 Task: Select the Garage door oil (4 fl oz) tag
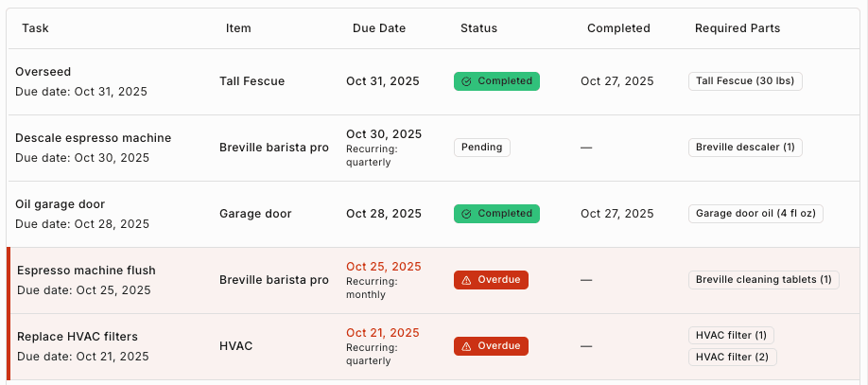[755, 214]
